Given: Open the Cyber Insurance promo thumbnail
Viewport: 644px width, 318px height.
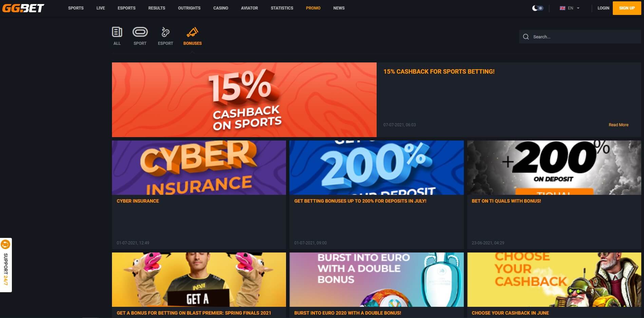Looking at the screenshot, I should [x=199, y=168].
